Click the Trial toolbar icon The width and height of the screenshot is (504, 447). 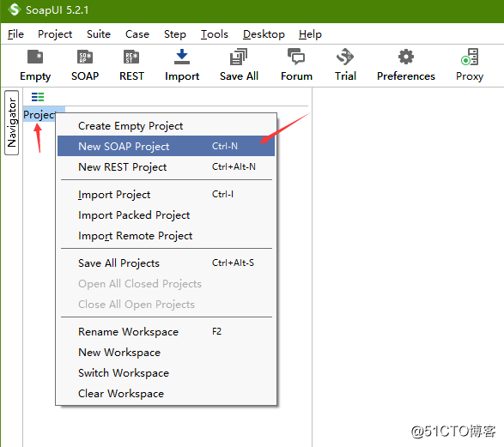345,57
